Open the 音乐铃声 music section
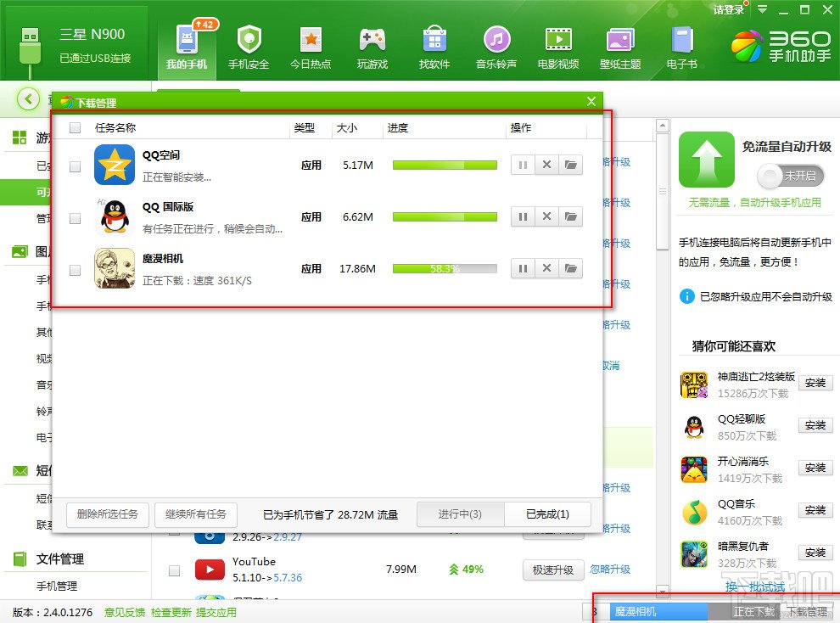This screenshot has width=840, height=623. [496, 48]
